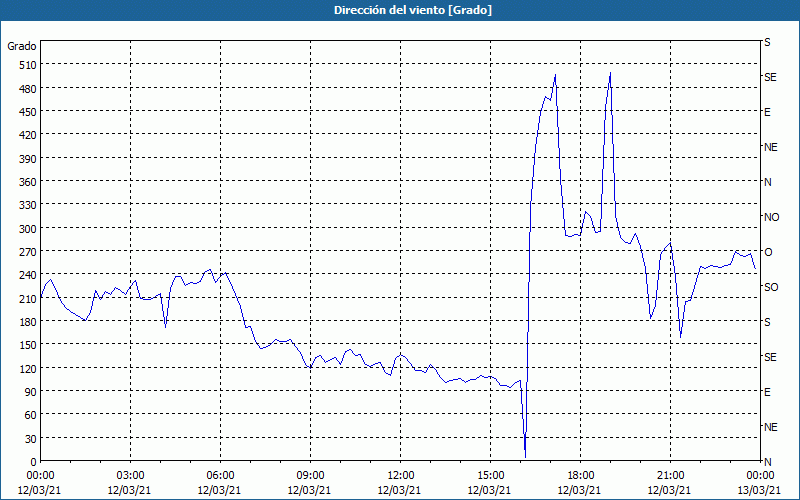Select the 12/03/21 date under 12:00

coord(401,490)
